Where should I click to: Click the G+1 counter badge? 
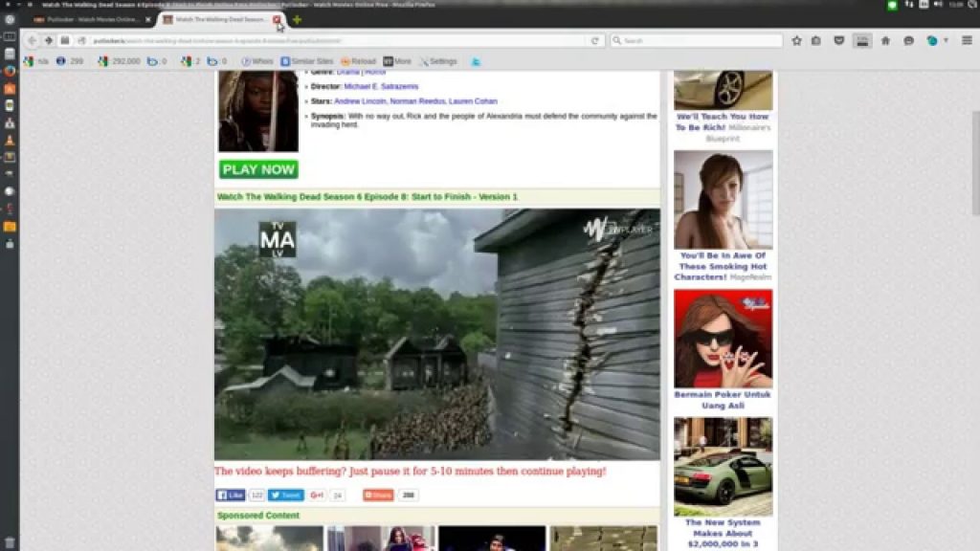(336, 496)
